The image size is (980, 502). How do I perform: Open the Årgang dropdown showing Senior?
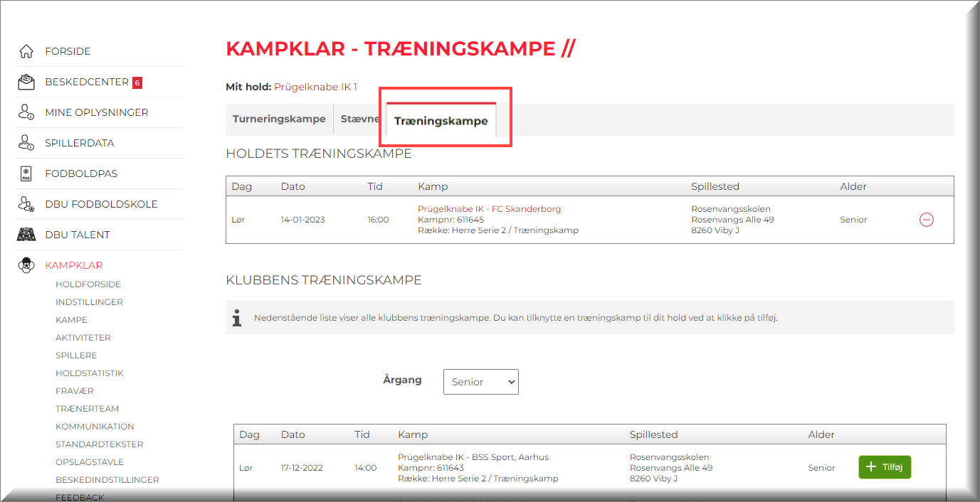480,382
